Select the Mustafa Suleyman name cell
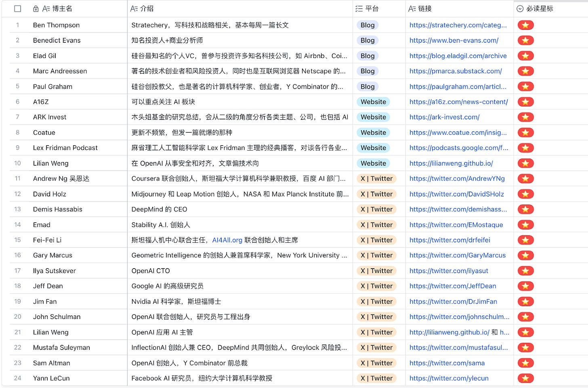Screen dimensions: 588x388 click(x=78, y=347)
